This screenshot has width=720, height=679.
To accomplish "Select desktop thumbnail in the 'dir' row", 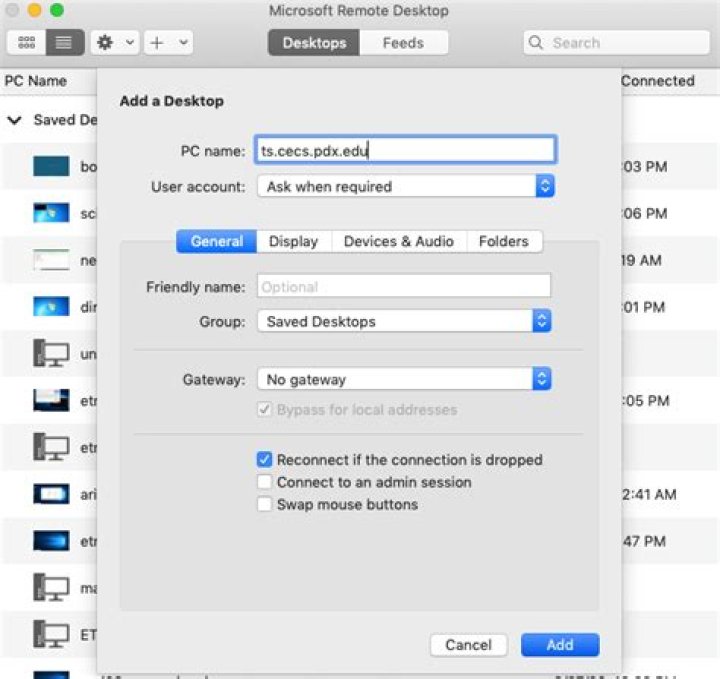I will coord(51,307).
